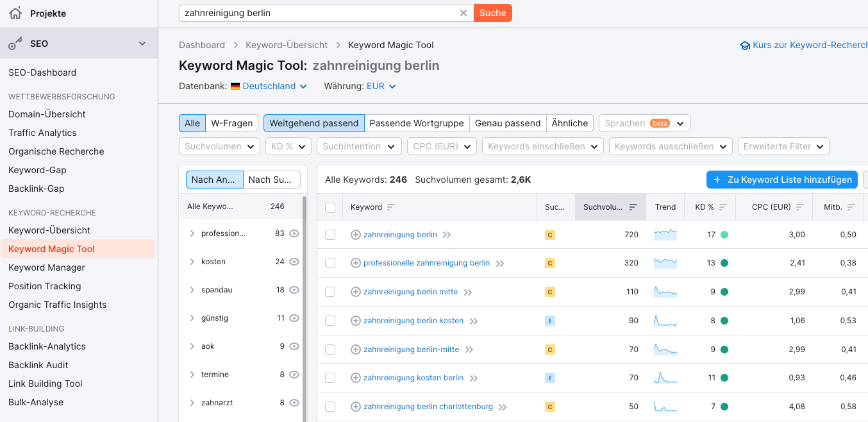868x422 pixels.
Task: Open the Währung EUR dropdown
Action: [x=381, y=86]
